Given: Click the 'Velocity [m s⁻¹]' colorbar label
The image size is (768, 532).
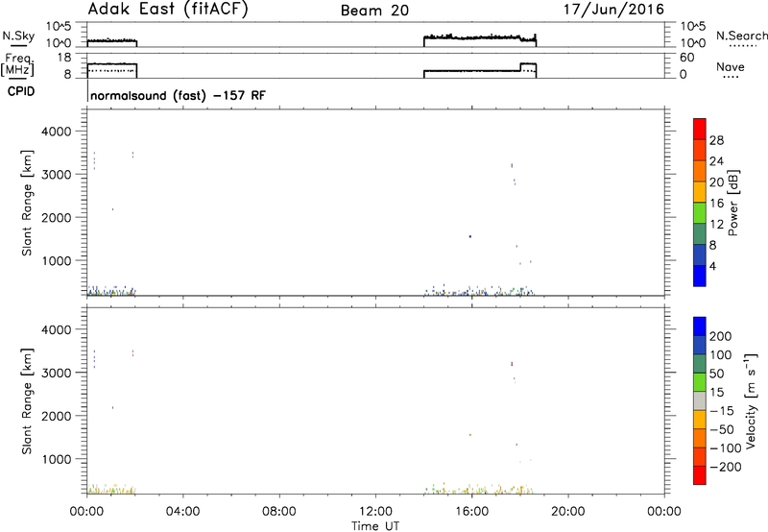Looking at the screenshot, I should (x=751, y=401).
